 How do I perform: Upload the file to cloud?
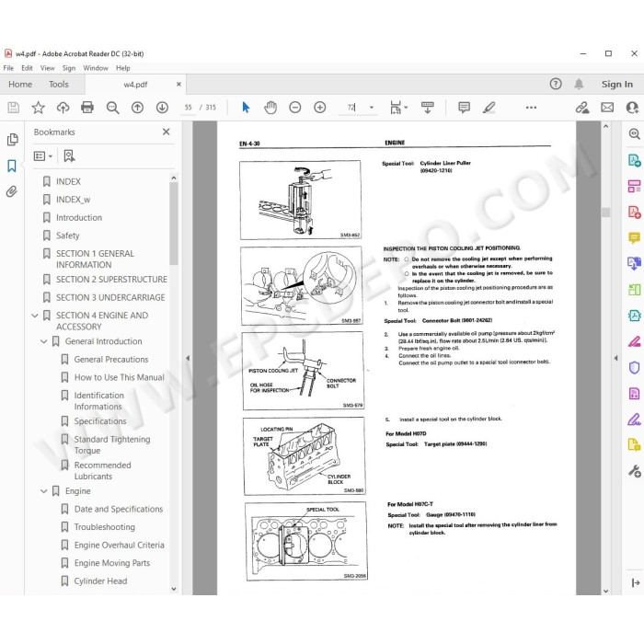coord(63,108)
